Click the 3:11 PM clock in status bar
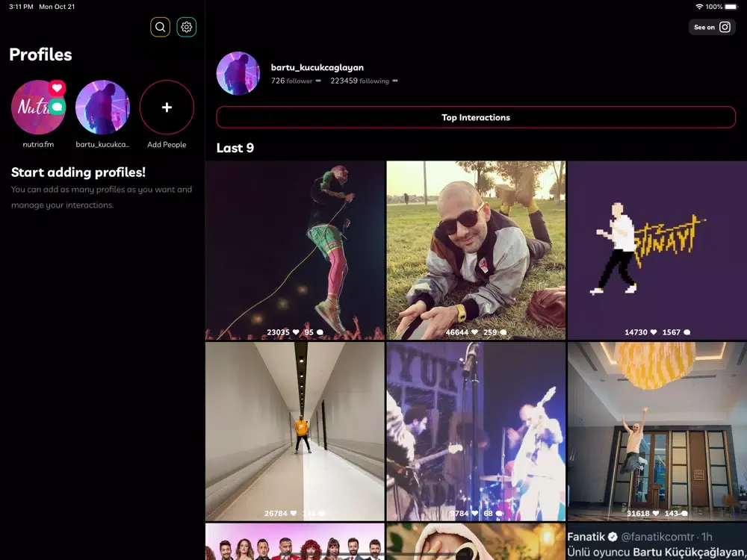 click(21, 7)
